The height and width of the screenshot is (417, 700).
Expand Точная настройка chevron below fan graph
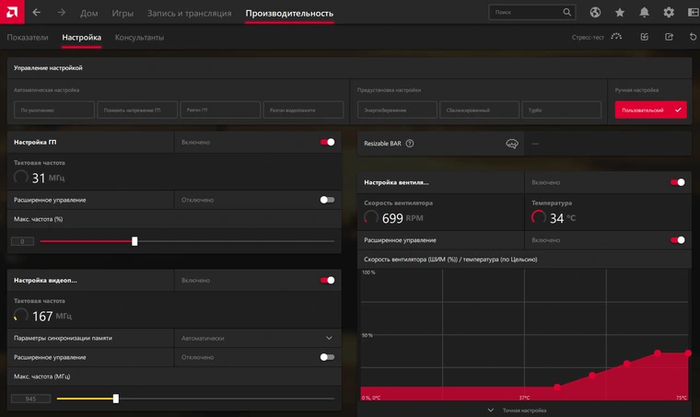coord(489,410)
